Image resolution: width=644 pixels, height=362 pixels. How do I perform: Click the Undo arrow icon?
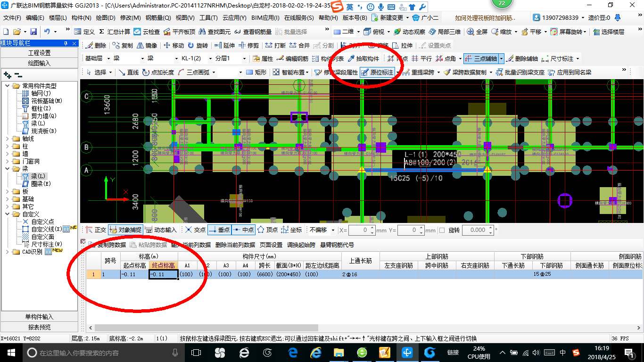(47, 32)
